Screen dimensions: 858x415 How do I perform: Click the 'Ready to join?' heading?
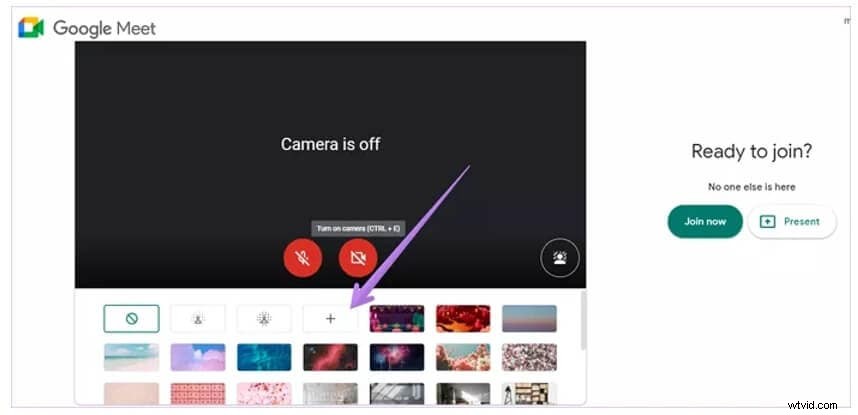(x=751, y=152)
